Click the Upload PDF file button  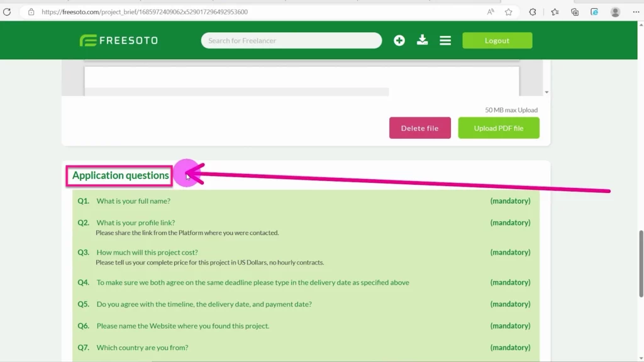pos(499,128)
